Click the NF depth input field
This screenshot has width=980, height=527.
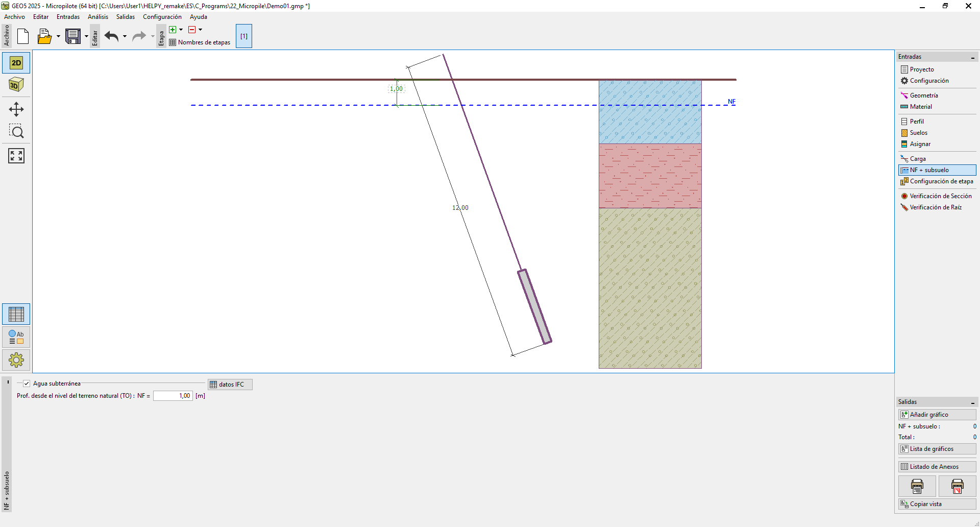[173, 396]
